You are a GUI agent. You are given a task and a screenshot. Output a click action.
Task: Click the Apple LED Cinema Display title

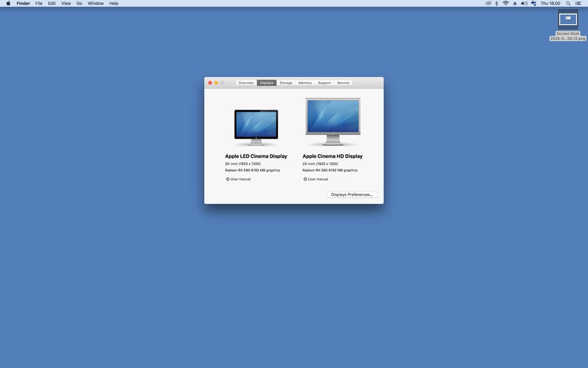pyautogui.click(x=256, y=156)
